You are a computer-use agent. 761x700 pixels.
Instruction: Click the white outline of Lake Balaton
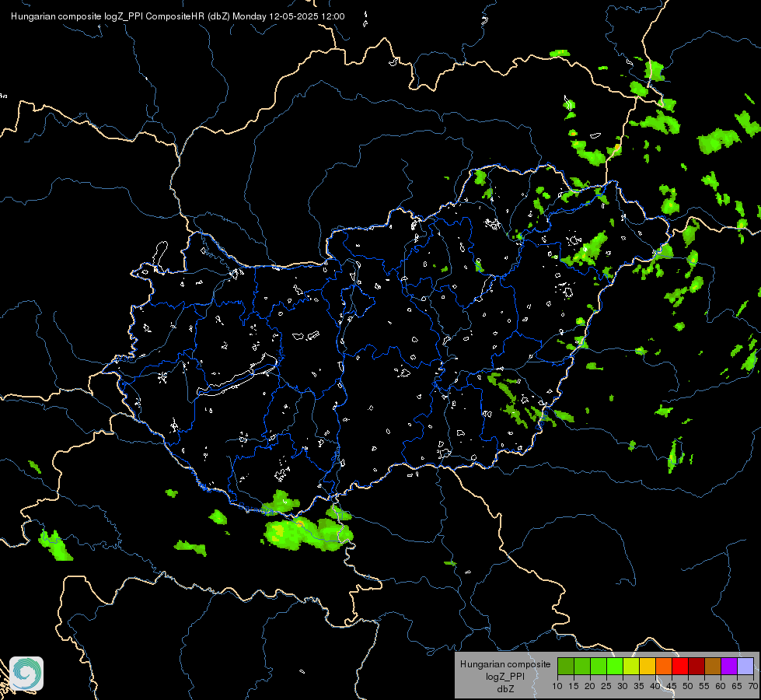[238, 376]
